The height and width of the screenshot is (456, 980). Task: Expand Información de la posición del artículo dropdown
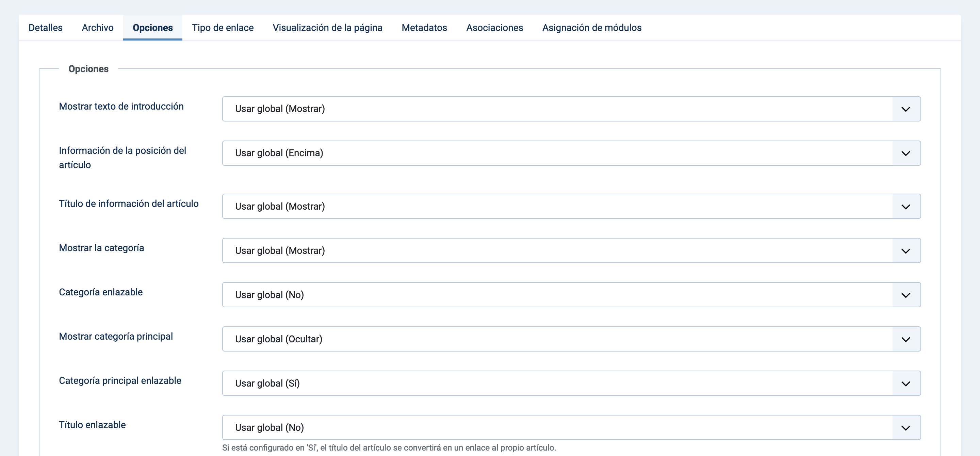tap(571, 153)
